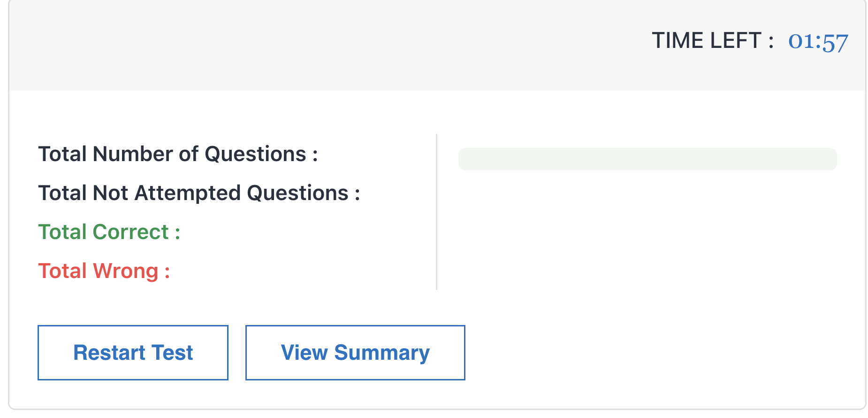This screenshot has height=418, width=868.
Task: Click inside the results summary panel
Action: pyautogui.click(x=211, y=211)
